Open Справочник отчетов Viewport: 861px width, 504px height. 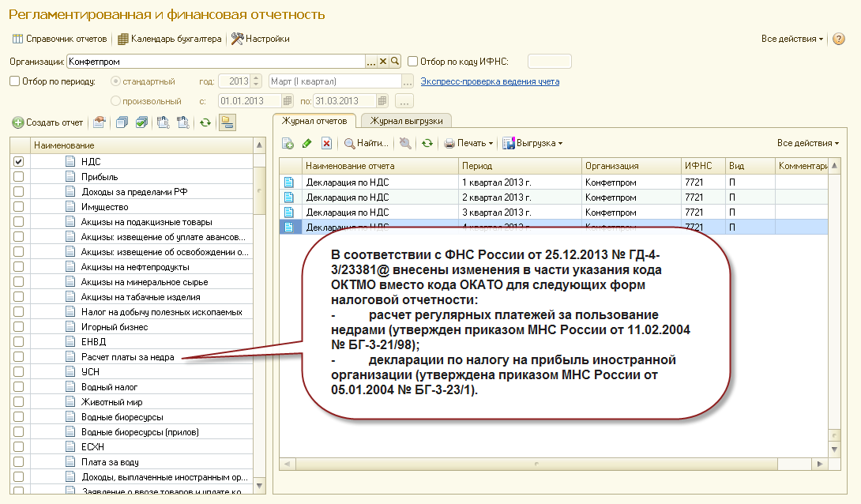pyautogui.click(x=59, y=39)
